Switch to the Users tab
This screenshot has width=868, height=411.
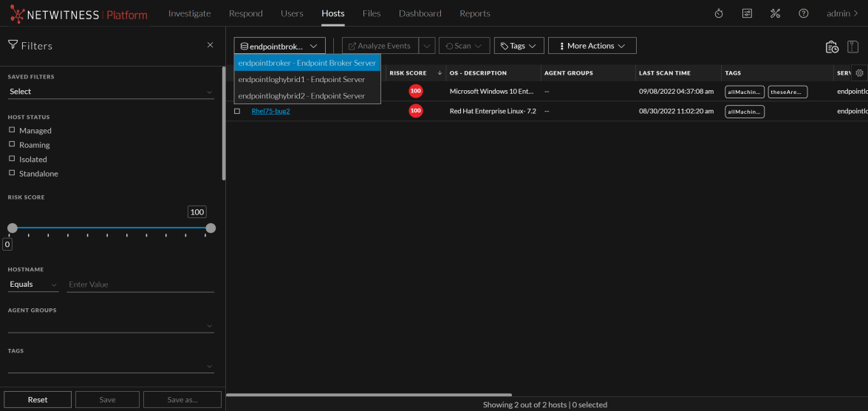292,13
